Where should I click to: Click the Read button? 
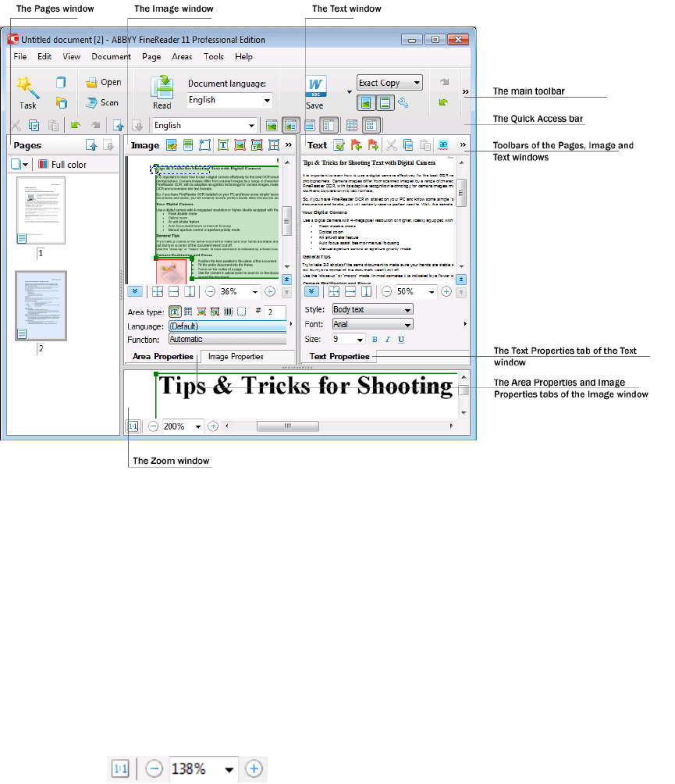click(x=162, y=92)
